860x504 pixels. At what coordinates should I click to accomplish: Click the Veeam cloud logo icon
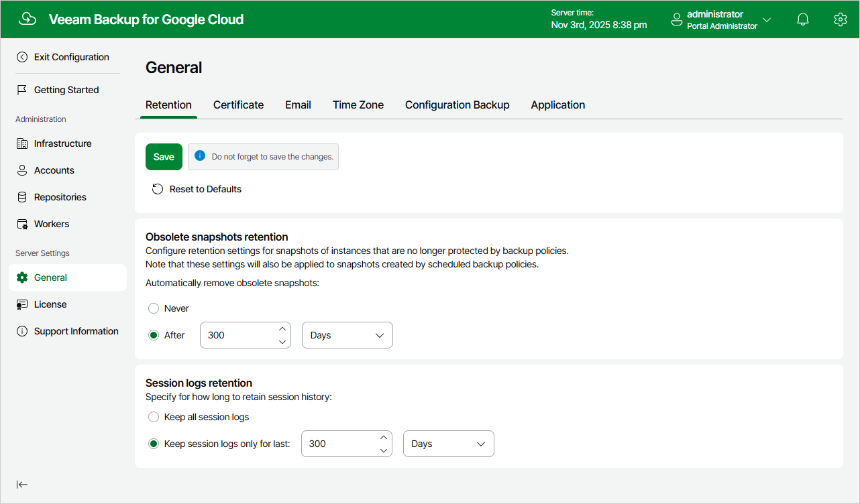[x=28, y=19]
